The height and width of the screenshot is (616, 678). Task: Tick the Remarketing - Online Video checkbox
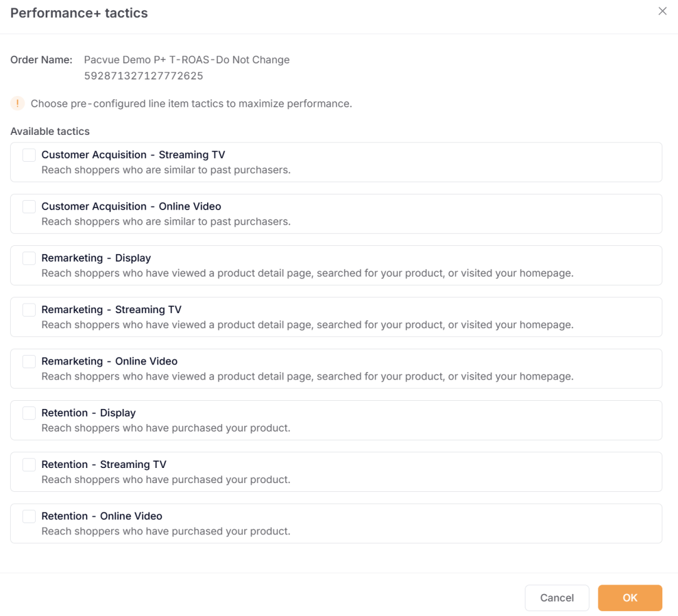29,361
